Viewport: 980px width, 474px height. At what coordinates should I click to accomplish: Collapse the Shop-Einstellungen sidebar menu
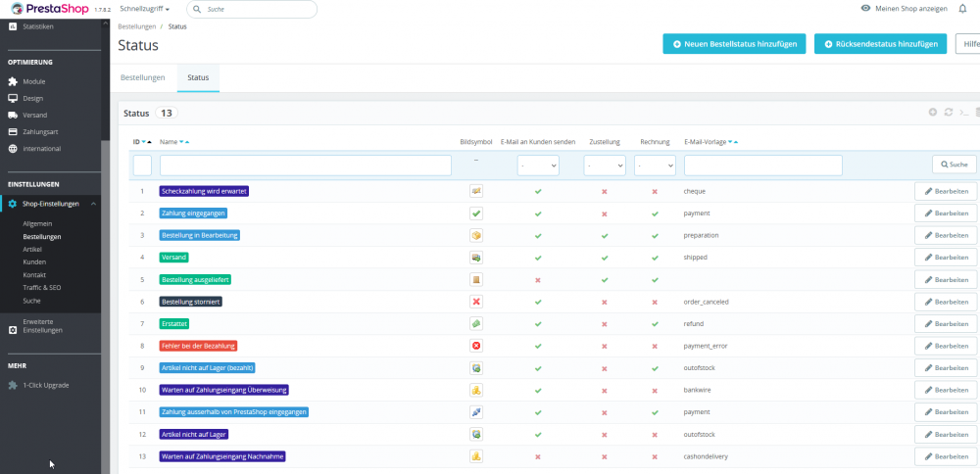pyautogui.click(x=92, y=204)
